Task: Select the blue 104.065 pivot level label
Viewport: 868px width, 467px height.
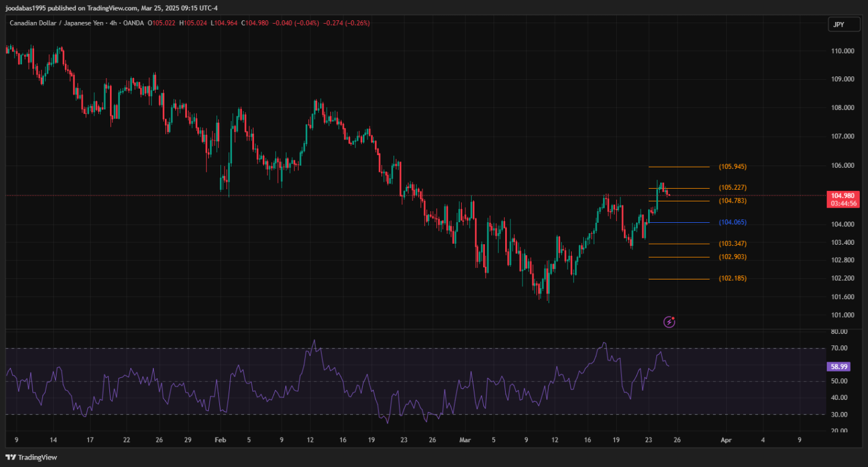Action: coord(732,222)
